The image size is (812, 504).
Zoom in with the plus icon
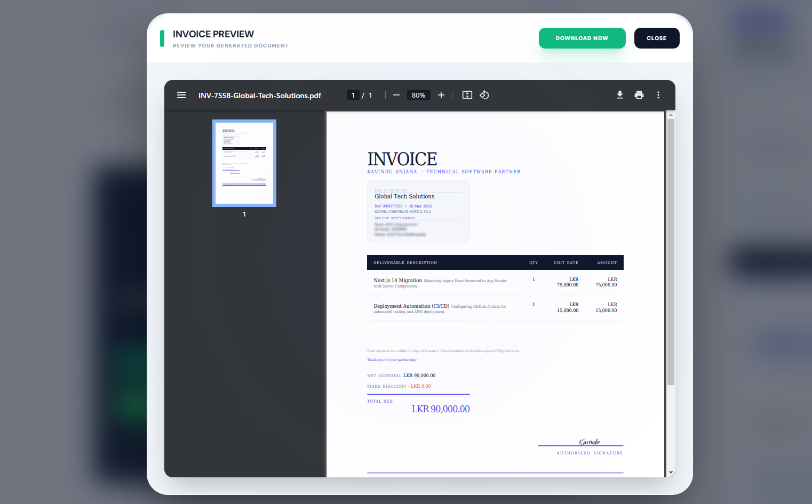tap(441, 95)
